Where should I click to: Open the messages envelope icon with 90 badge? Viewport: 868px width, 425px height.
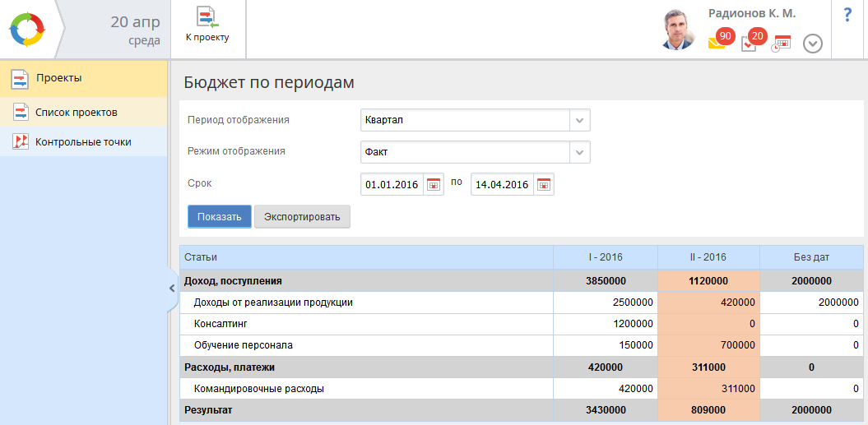pyautogui.click(x=717, y=44)
